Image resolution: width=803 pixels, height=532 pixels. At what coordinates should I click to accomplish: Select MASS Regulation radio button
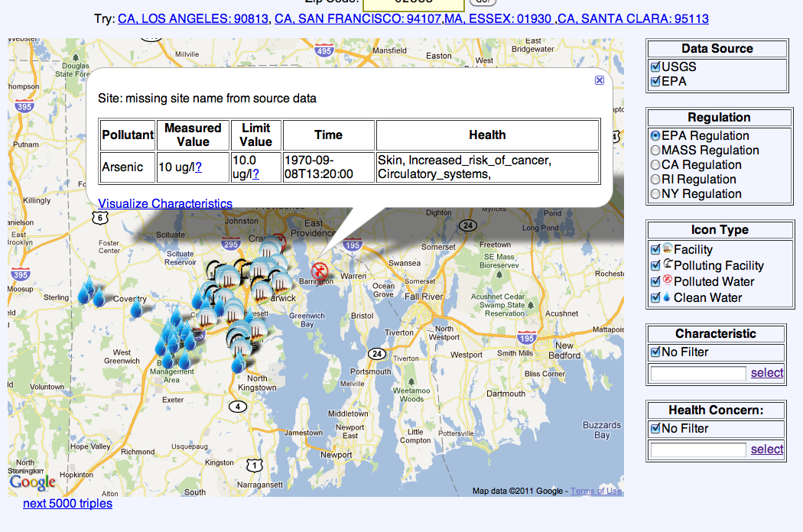point(655,150)
